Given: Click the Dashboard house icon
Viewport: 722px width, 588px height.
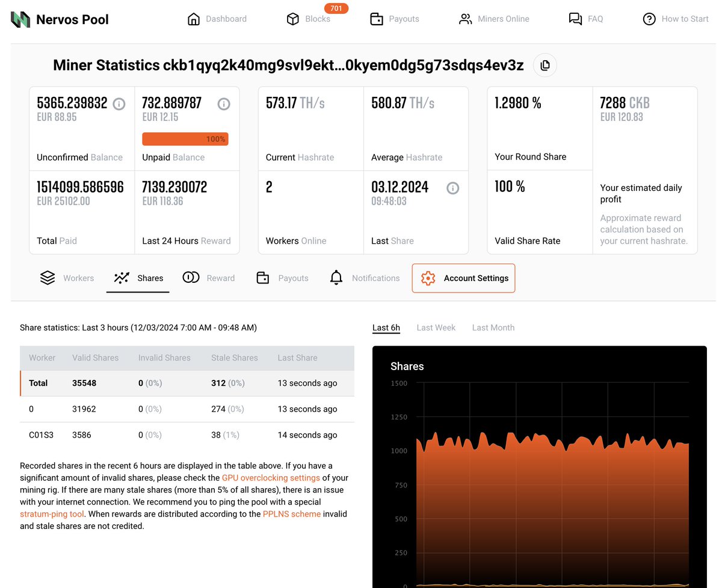Looking at the screenshot, I should [x=194, y=19].
